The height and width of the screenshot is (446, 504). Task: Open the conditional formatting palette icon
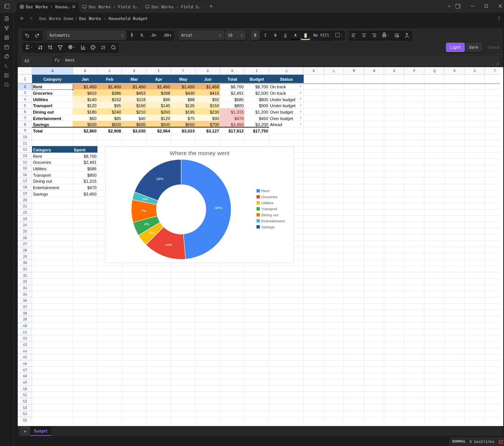click(x=93, y=48)
